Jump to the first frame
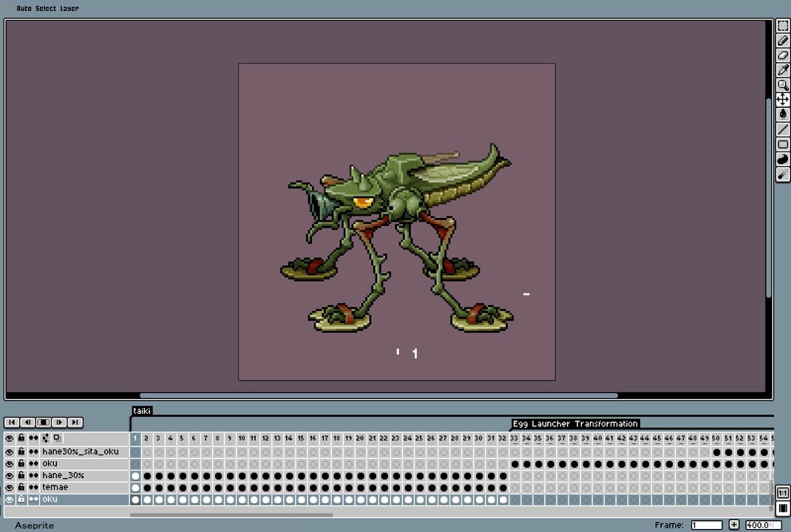Screen dimensions: 791x532 (12, 422)
